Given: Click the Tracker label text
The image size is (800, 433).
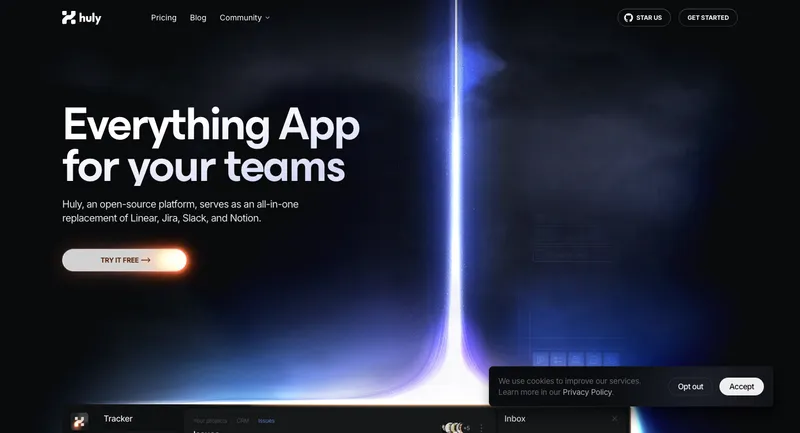Looking at the screenshot, I should [x=118, y=419].
